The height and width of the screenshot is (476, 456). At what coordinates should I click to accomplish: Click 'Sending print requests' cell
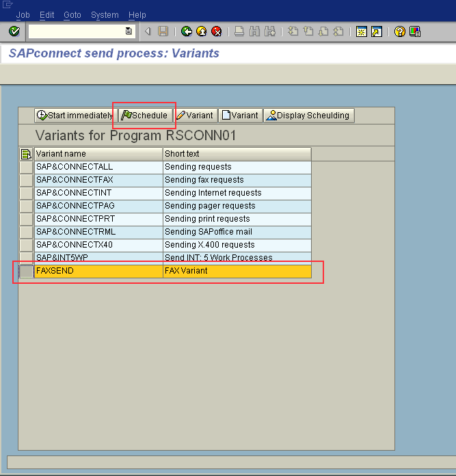tap(237, 219)
